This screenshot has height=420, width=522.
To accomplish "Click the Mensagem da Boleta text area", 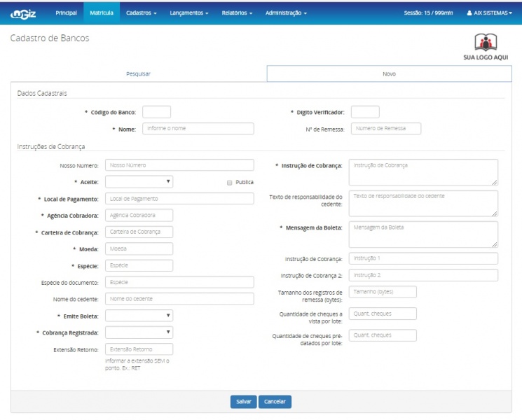I will click(x=423, y=234).
